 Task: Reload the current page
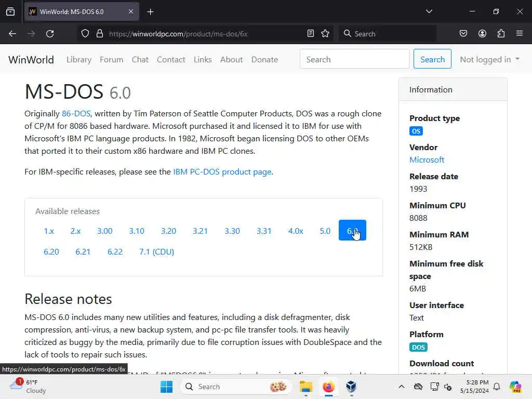pos(50,34)
